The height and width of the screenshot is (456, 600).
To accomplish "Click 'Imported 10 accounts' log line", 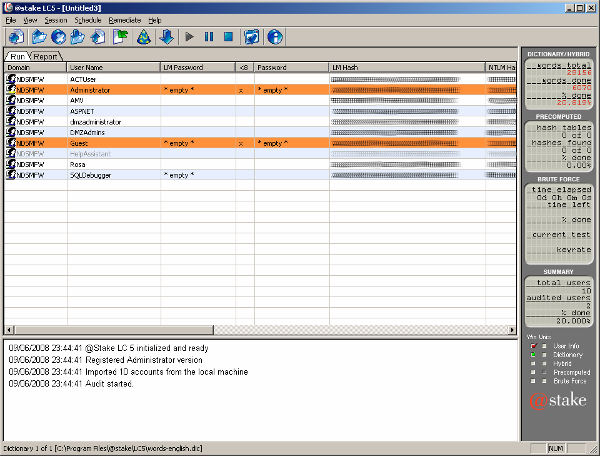I will (128, 372).
